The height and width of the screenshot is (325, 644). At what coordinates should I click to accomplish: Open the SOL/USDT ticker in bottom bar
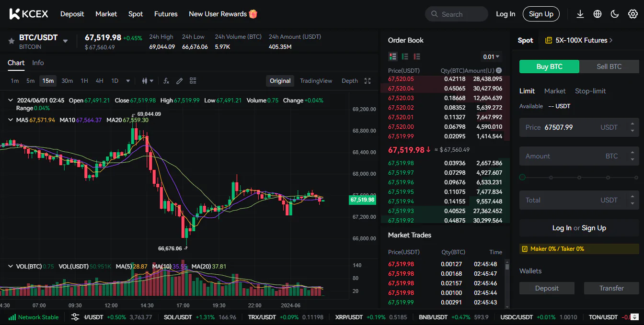tap(200, 317)
